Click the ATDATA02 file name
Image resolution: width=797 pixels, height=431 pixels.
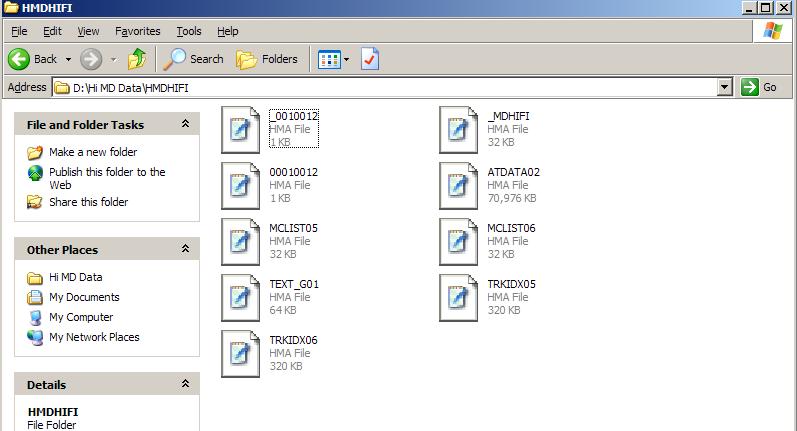pos(513,172)
